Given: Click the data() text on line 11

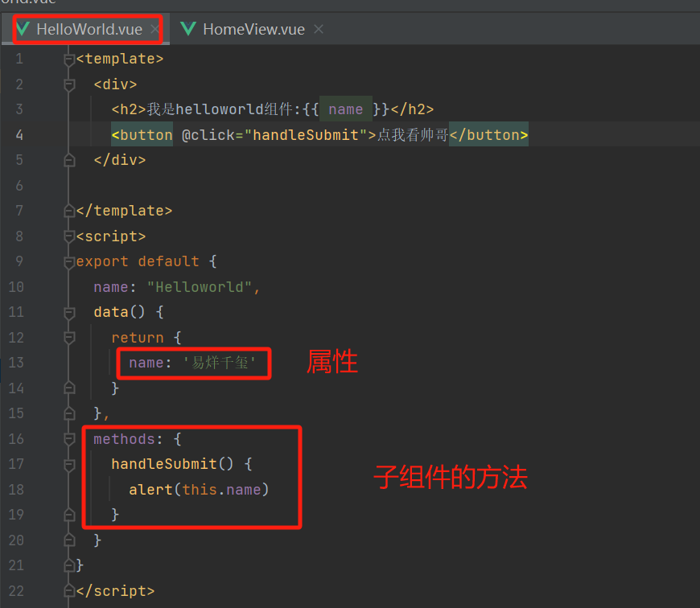Looking at the screenshot, I should 119,312.
